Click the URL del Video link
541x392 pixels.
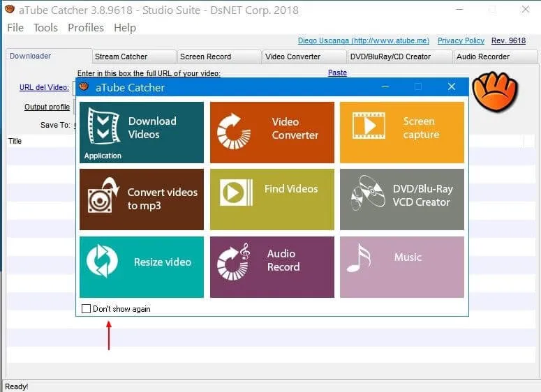click(44, 87)
